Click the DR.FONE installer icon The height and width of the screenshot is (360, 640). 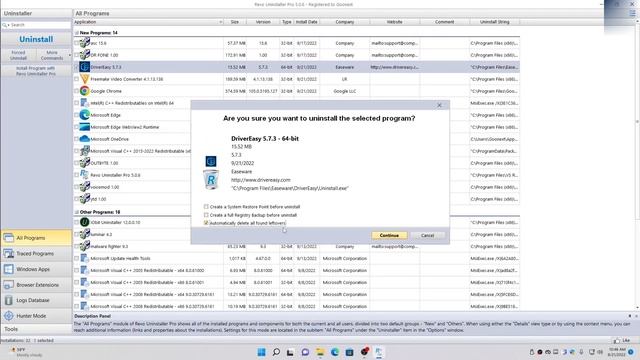pos(84,55)
